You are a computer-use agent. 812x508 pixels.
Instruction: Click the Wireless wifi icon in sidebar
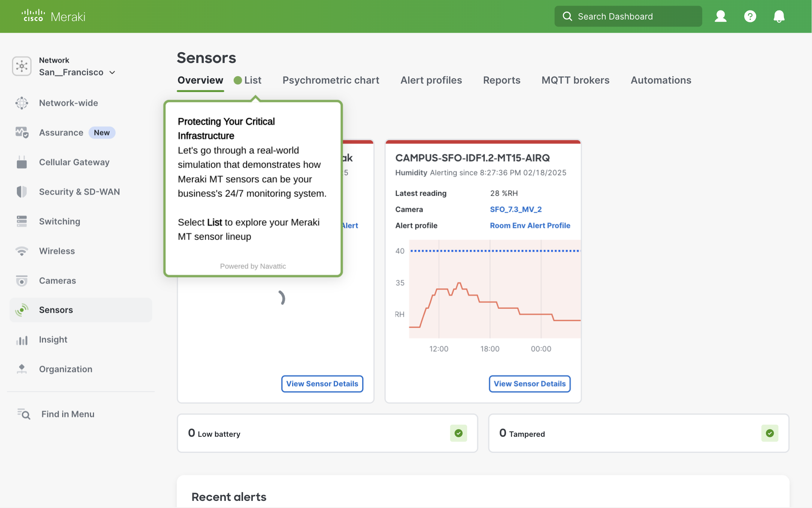click(22, 251)
